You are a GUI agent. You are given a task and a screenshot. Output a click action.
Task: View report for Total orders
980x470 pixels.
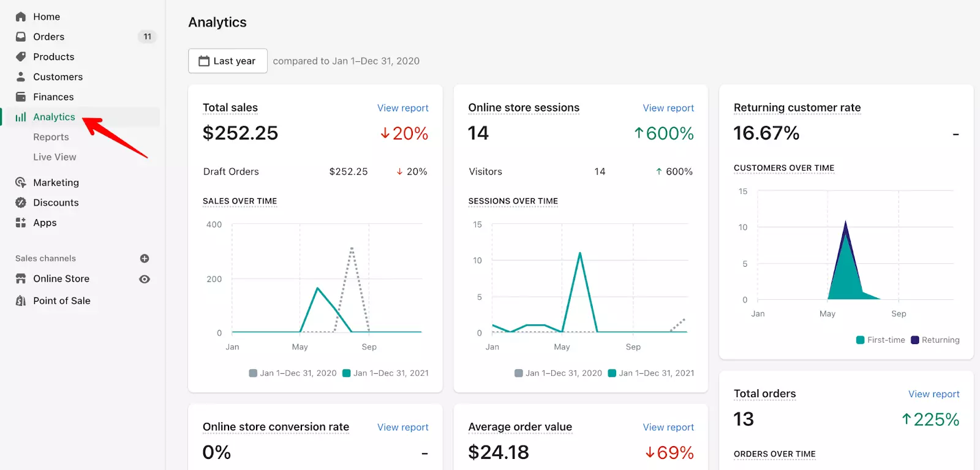point(933,394)
